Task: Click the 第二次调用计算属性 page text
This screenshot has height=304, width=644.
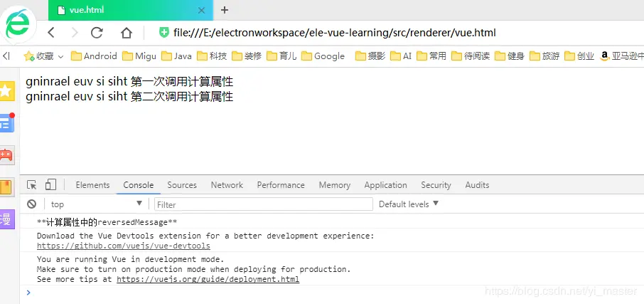Action: [182, 97]
